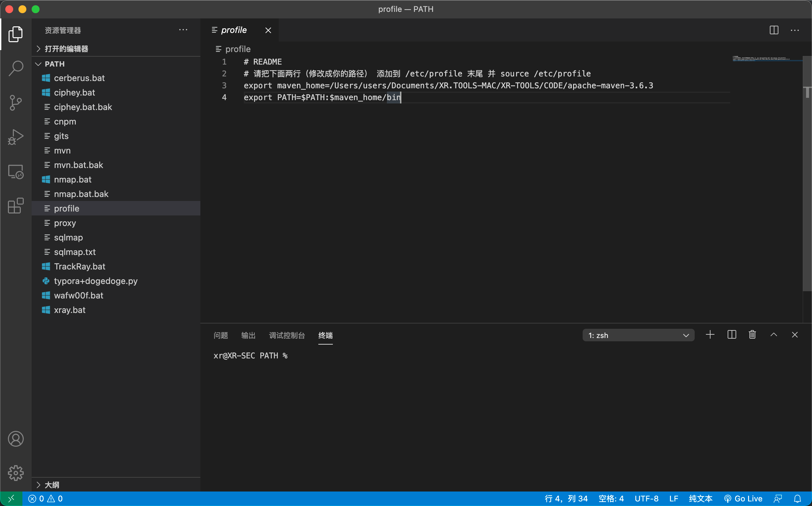The height and width of the screenshot is (506, 812).
Task: Expand the 打开的编辑器 section
Action: coord(116,49)
